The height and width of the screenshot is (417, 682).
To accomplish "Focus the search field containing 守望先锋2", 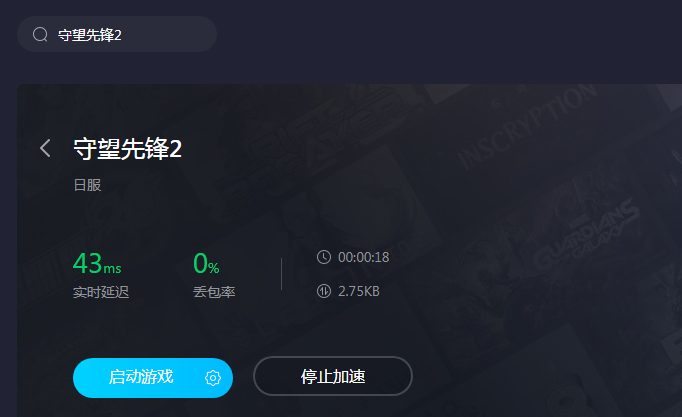I will point(117,34).
